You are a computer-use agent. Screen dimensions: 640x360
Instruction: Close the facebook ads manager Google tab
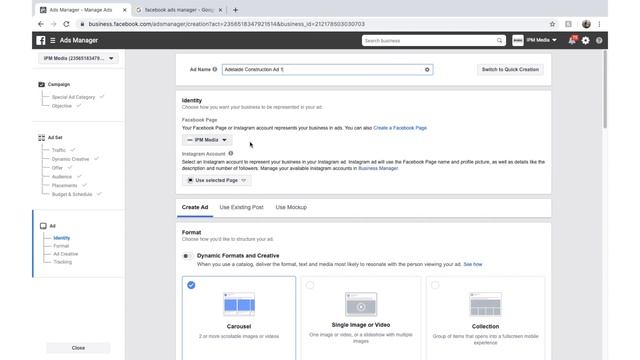coord(220,10)
